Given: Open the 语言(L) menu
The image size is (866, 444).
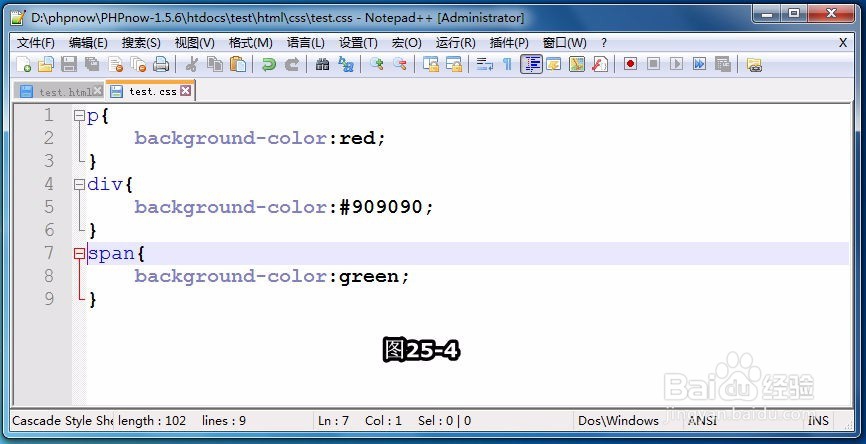Looking at the screenshot, I should pyautogui.click(x=305, y=43).
